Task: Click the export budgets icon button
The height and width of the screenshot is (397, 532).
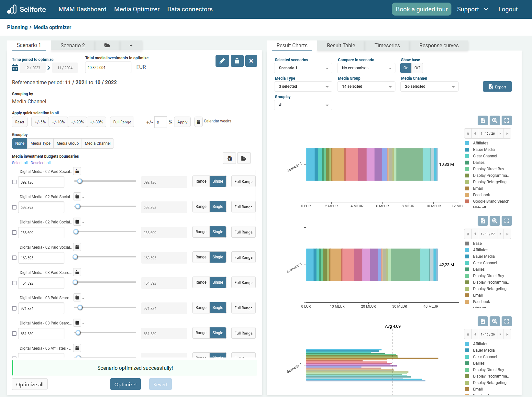Action: [244, 158]
